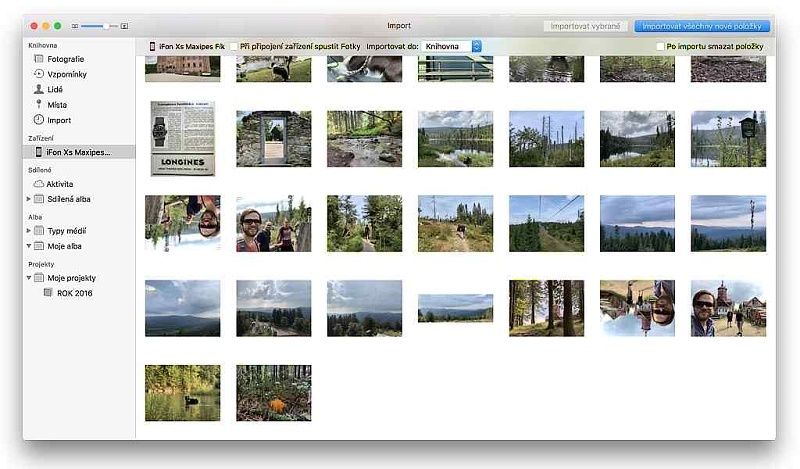Select the selfie with church tower thumbnail
The width and height of the screenshot is (800, 469).
point(728,308)
